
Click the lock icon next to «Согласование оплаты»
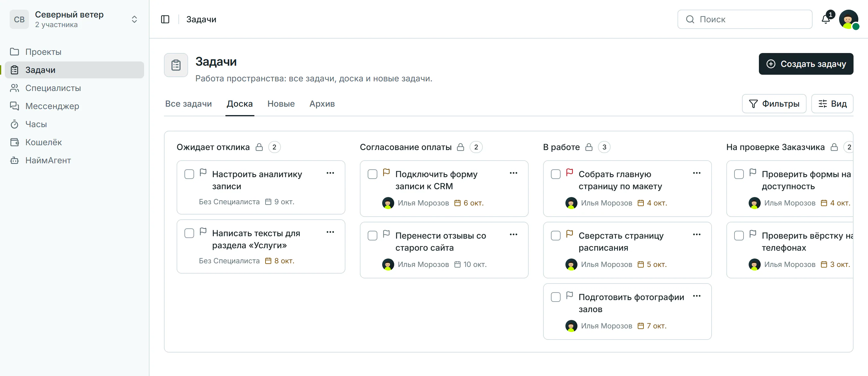[x=460, y=147]
